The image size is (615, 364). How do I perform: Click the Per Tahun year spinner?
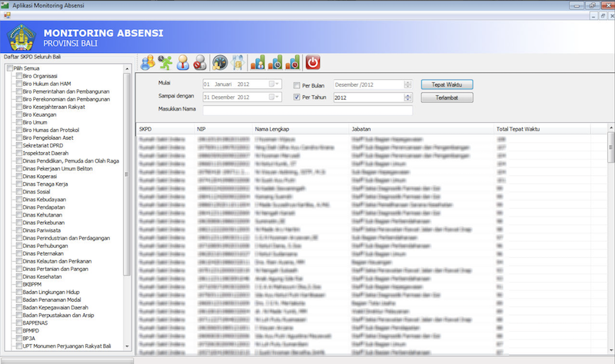point(405,98)
